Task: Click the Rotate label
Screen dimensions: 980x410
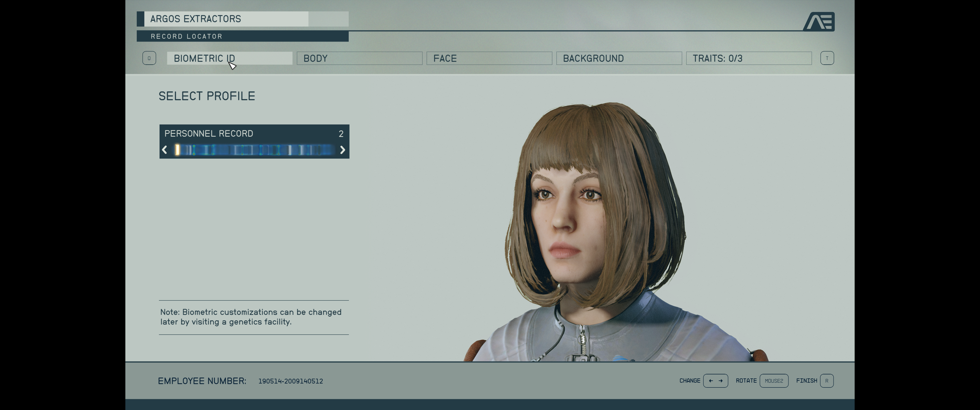Action: [746, 381]
